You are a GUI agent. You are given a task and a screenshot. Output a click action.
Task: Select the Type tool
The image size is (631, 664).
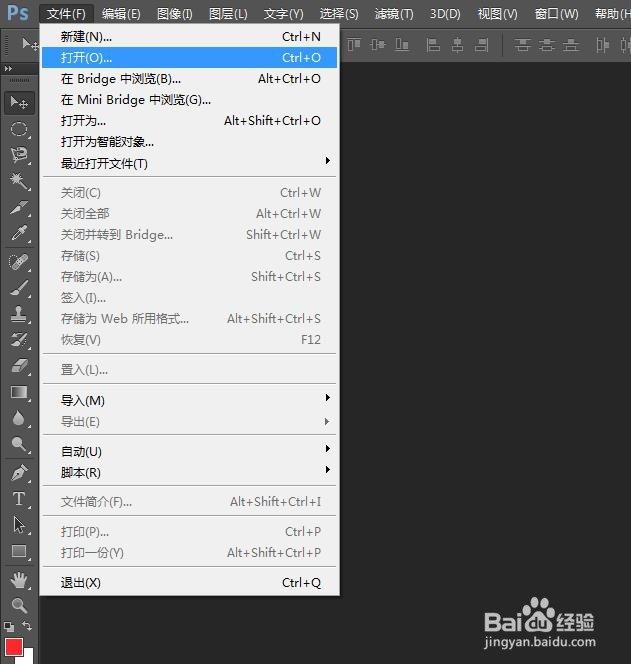[x=19, y=499]
